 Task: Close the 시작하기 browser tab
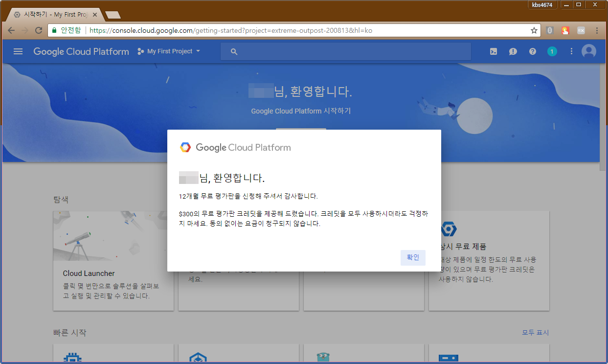click(x=95, y=15)
